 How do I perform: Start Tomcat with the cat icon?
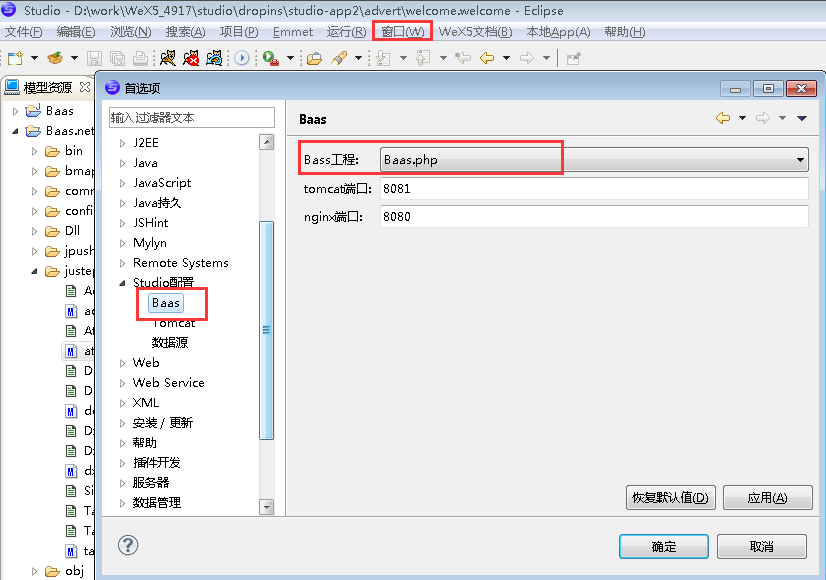click(x=168, y=58)
